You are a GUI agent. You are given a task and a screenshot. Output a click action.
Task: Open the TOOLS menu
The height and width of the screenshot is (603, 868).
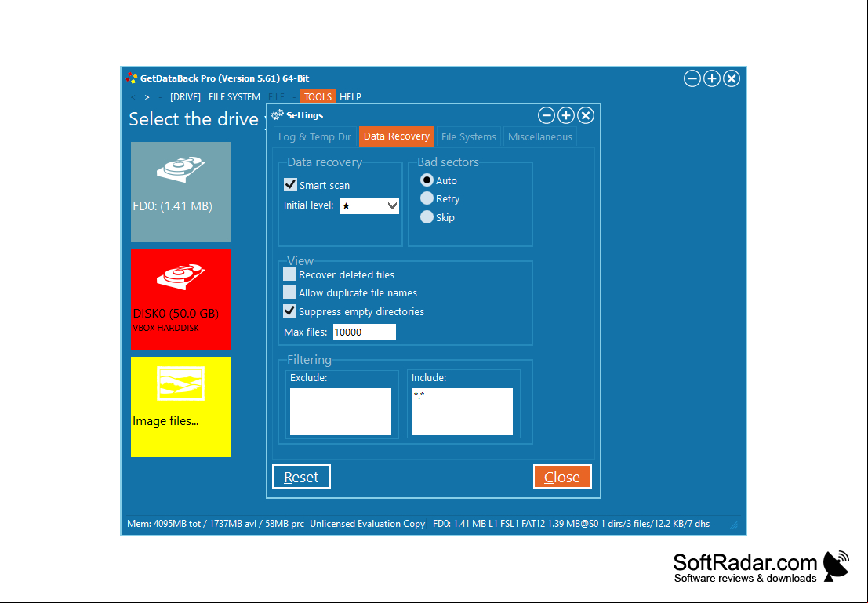coord(318,97)
